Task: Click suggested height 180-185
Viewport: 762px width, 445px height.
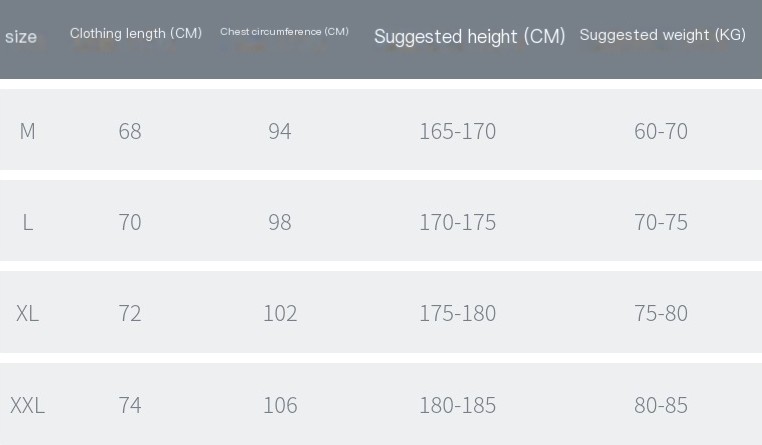Action: click(457, 405)
